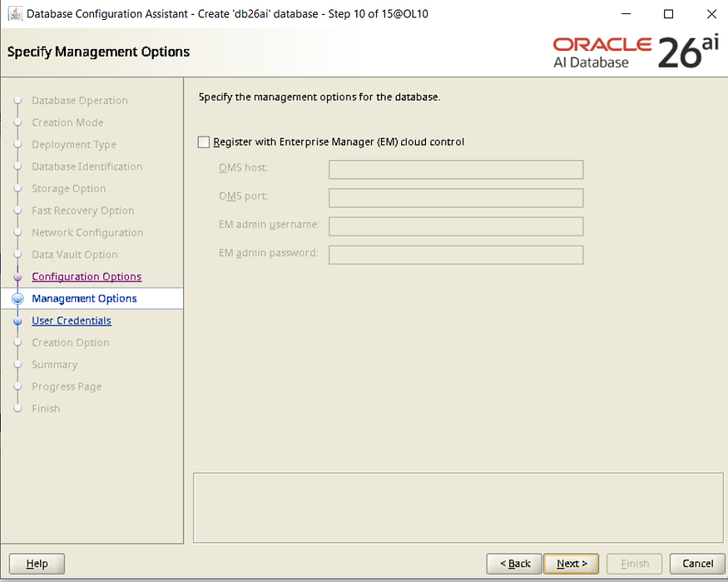Click the Creation Mode step label
The image size is (728, 582).
point(67,122)
